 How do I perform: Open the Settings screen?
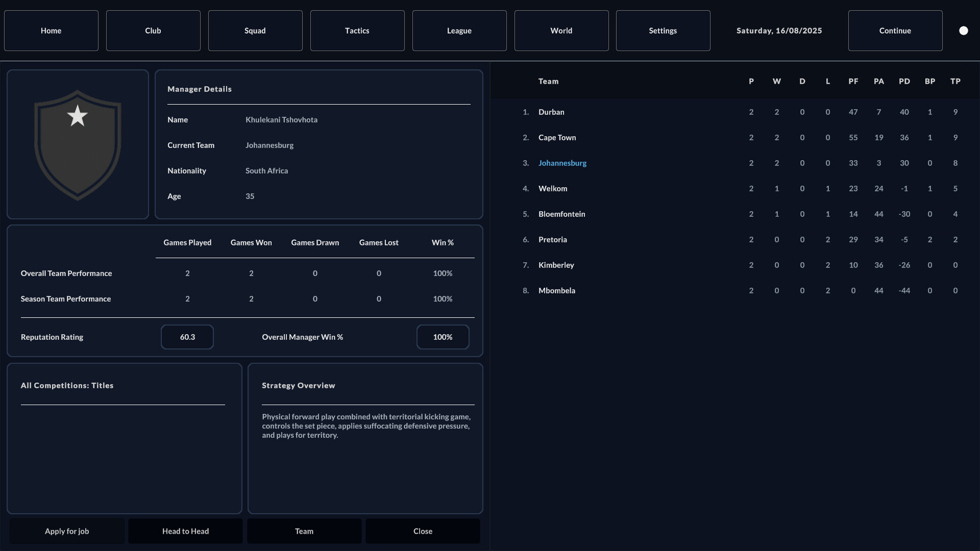pyautogui.click(x=663, y=30)
